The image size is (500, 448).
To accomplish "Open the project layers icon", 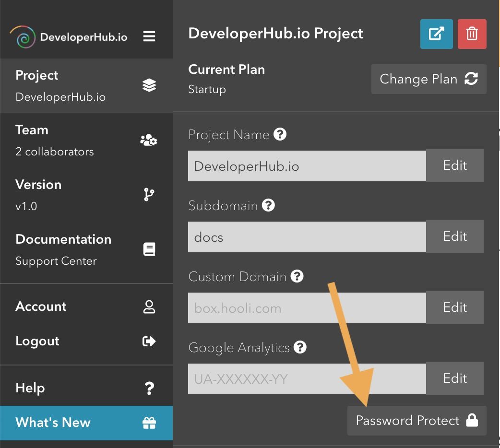I will tap(149, 85).
